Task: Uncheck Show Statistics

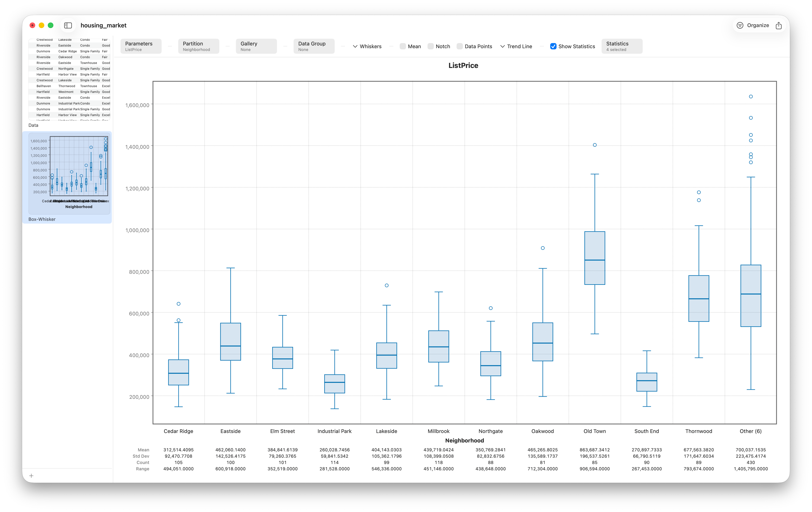Action: 553,46
